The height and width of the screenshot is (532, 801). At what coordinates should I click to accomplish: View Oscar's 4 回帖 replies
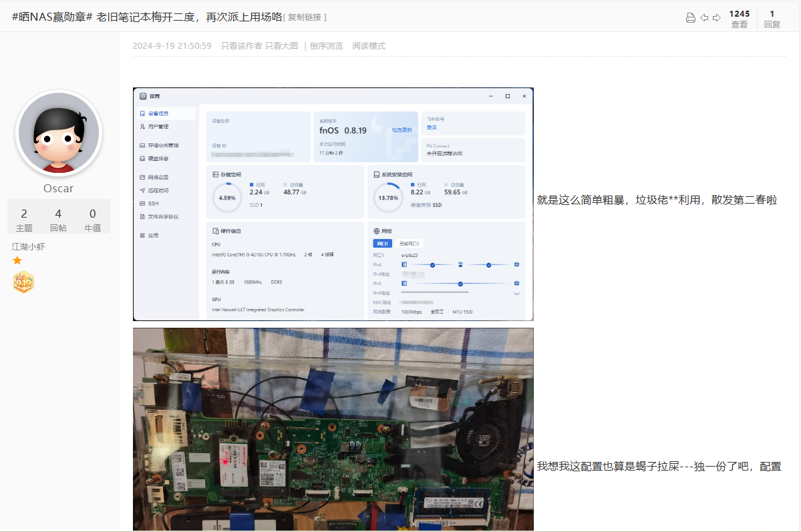click(58, 220)
